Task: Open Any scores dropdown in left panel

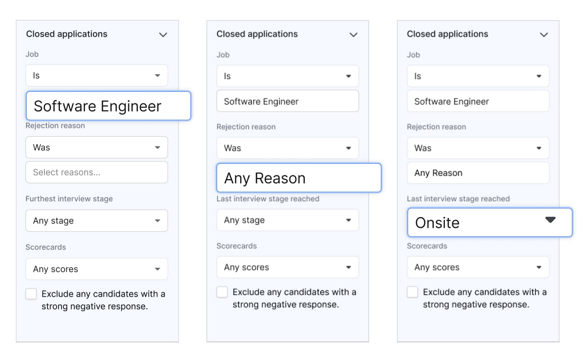Action: (97, 269)
